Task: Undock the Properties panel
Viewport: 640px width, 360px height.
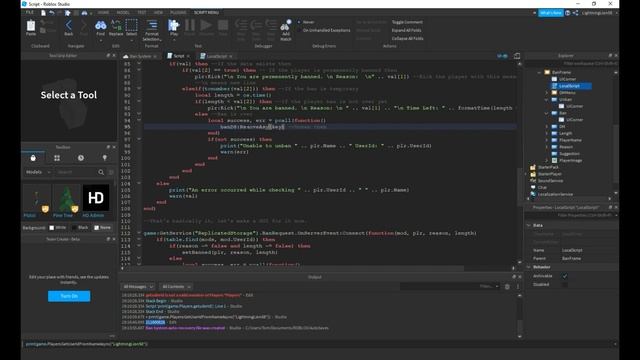Action: (x=610, y=207)
